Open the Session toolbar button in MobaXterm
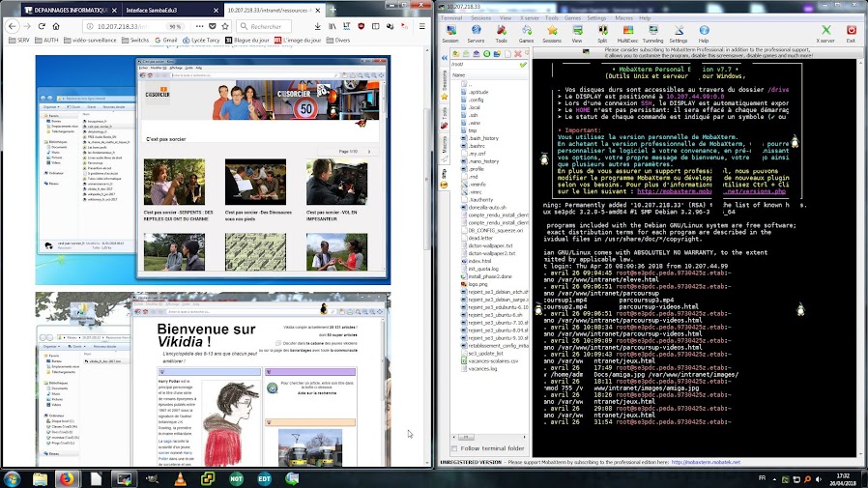This screenshot has width=868, height=488. point(450,34)
